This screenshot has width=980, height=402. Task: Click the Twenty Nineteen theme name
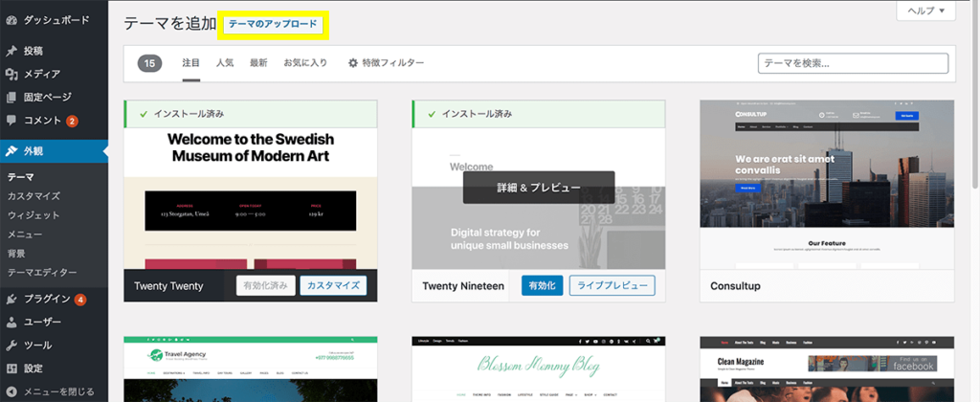click(x=463, y=286)
